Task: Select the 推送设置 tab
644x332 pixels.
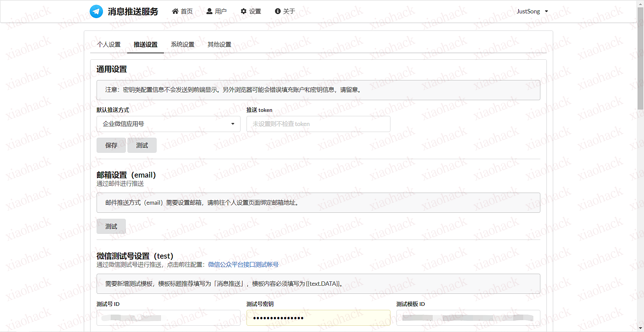Action: click(x=146, y=45)
